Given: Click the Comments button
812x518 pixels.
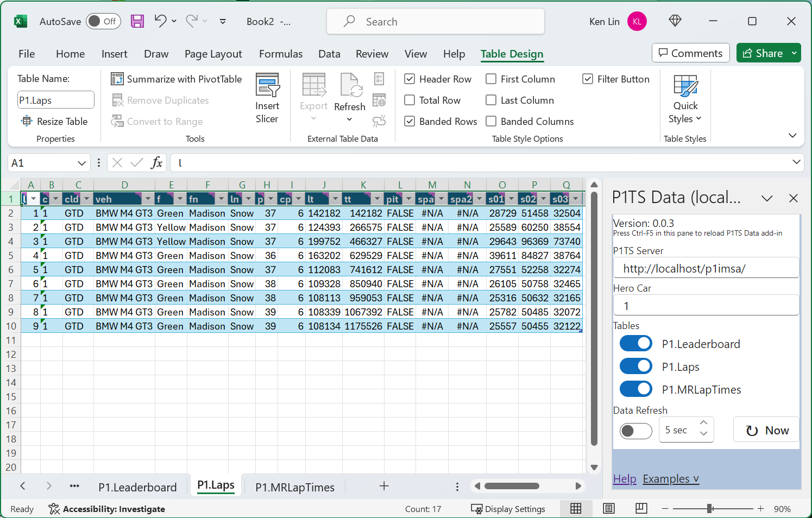Looking at the screenshot, I should tap(691, 53).
